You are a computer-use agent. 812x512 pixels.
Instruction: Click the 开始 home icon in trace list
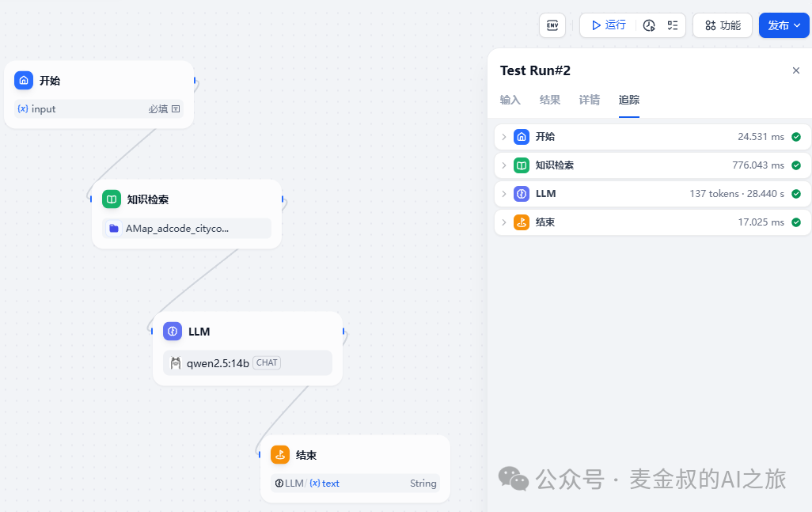coord(522,137)
